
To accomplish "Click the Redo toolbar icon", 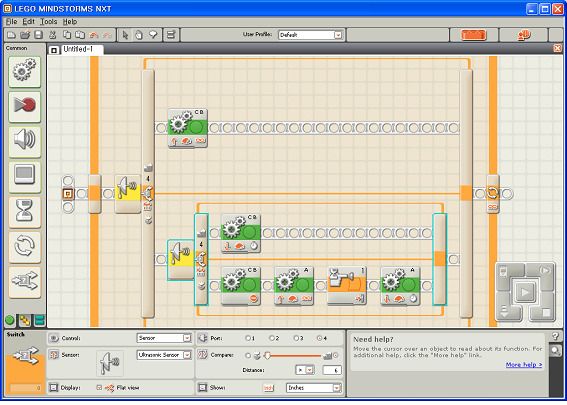I will (107, 35).
